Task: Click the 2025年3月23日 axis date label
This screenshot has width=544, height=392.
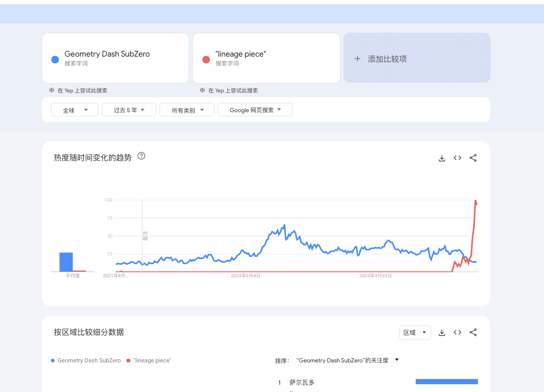Action: (x=375, y=276)
